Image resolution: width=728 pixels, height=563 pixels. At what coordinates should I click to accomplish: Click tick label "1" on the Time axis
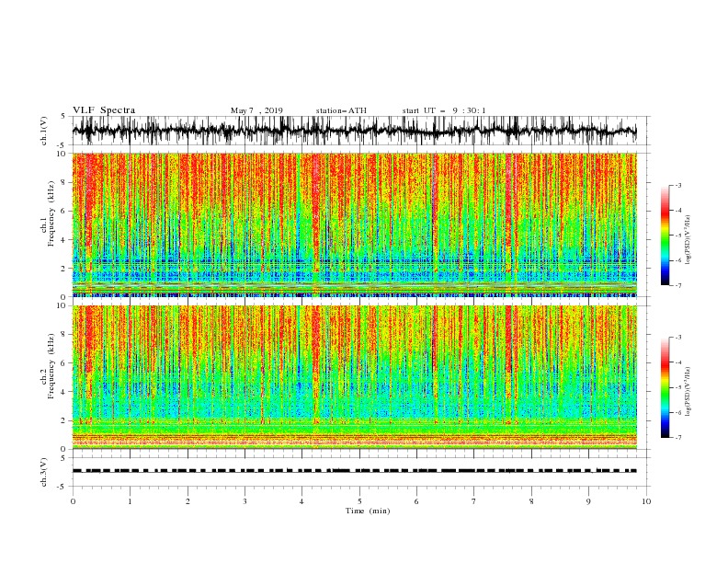pyautogui.click(x=130, y=501)
